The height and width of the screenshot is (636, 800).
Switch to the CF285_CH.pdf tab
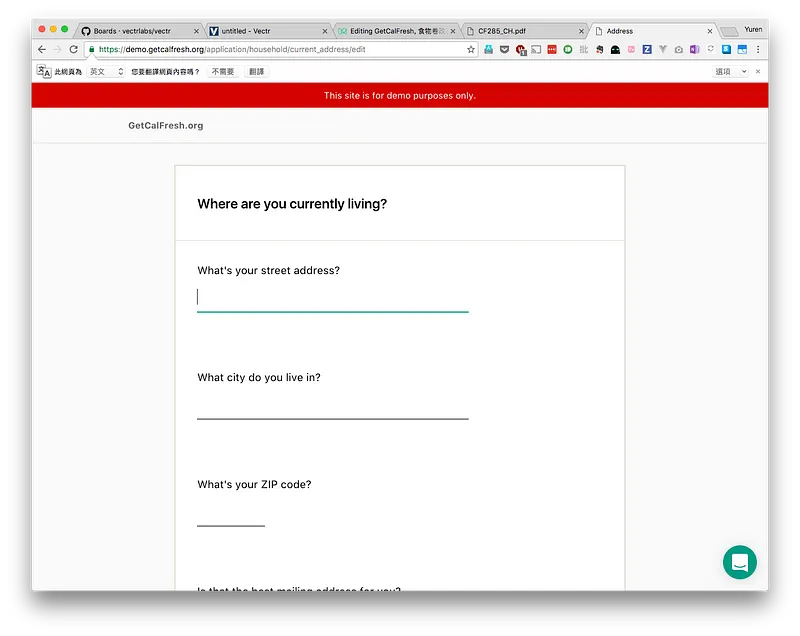pos(524,31)
